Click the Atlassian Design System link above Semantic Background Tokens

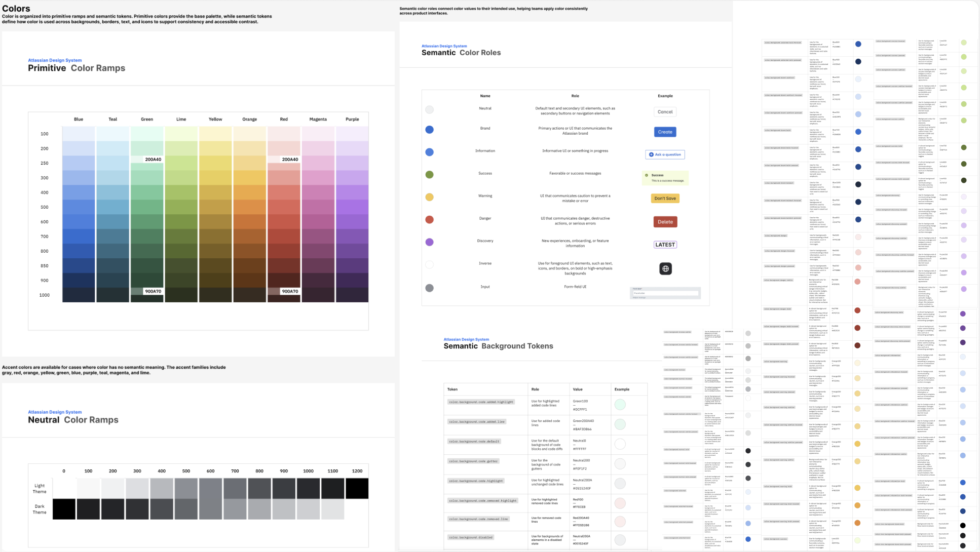[x=466, y=339]
